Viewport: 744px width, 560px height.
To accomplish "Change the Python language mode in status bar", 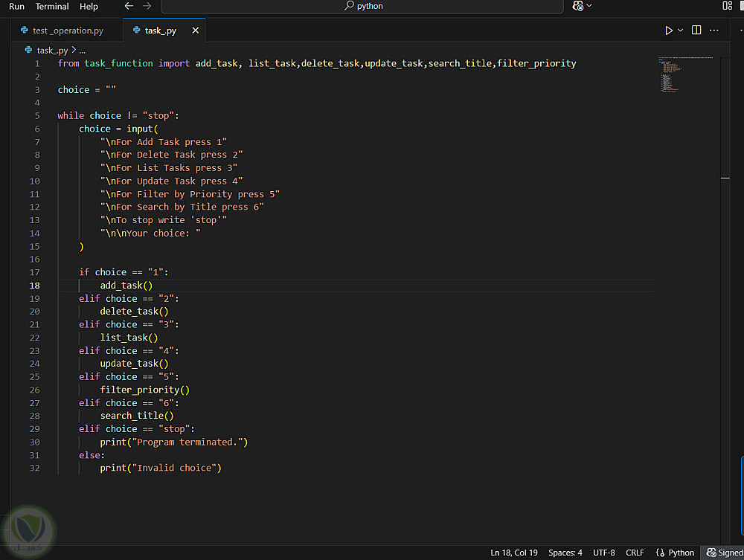I will point(675,553).
